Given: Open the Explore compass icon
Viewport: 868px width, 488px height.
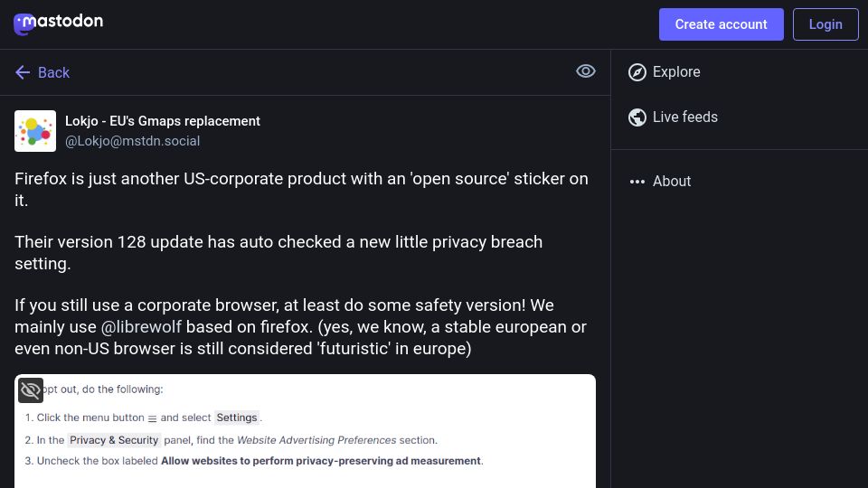Looking at the screenshot, I should [637, 72].
